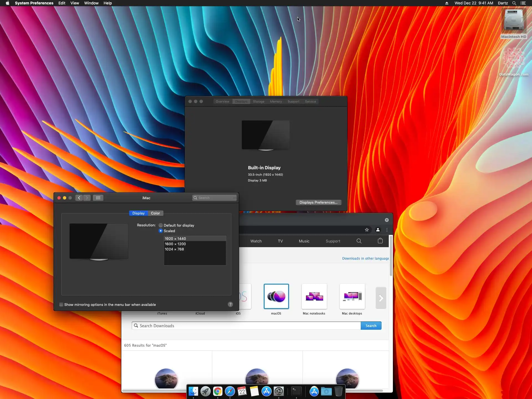Click Downloads in other languages link

(x=365, y=258)
